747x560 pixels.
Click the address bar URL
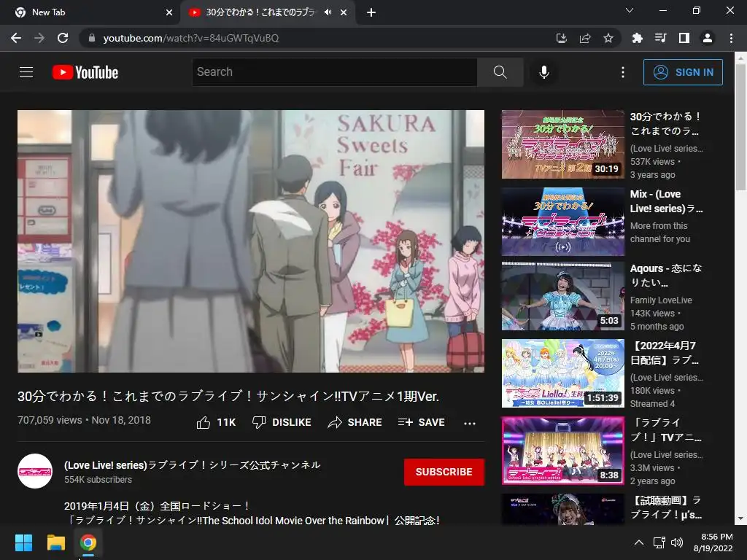click(x=191, y=38)
